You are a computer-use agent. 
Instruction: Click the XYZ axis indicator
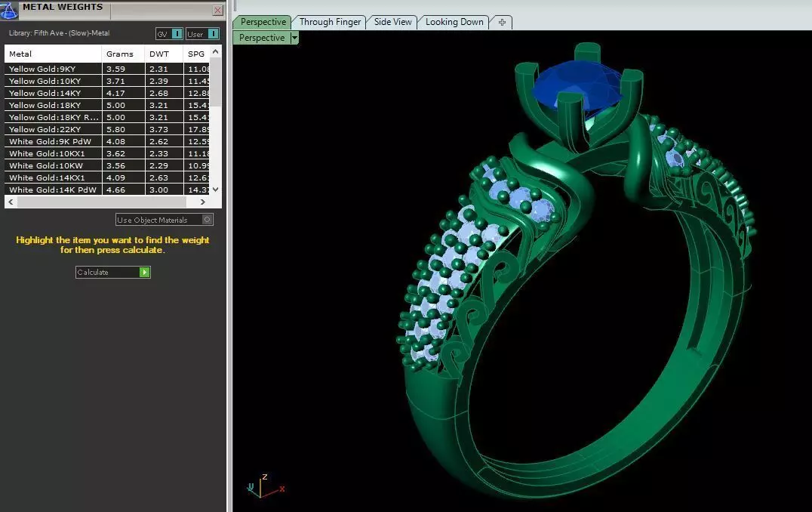pos(266,486)
